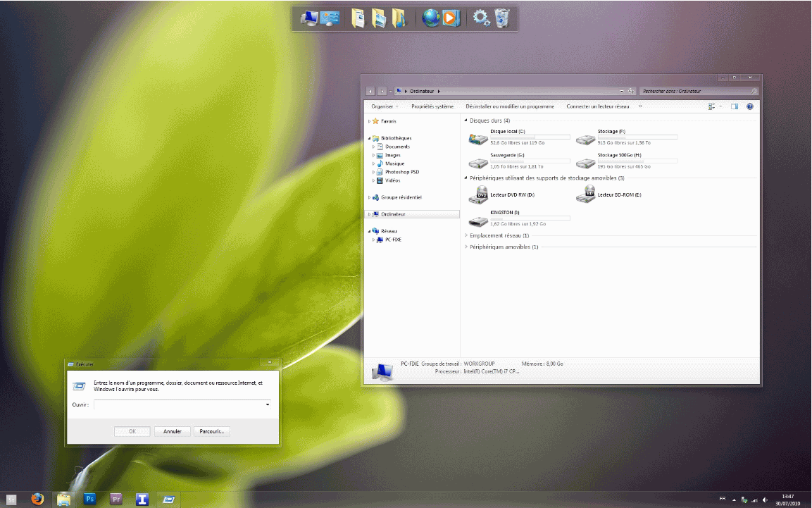Image resolution: width=812 pixels, height=508 pixels.
Task: Select Lecteur DVD RW (D:)
Action: tap(502, 194)
